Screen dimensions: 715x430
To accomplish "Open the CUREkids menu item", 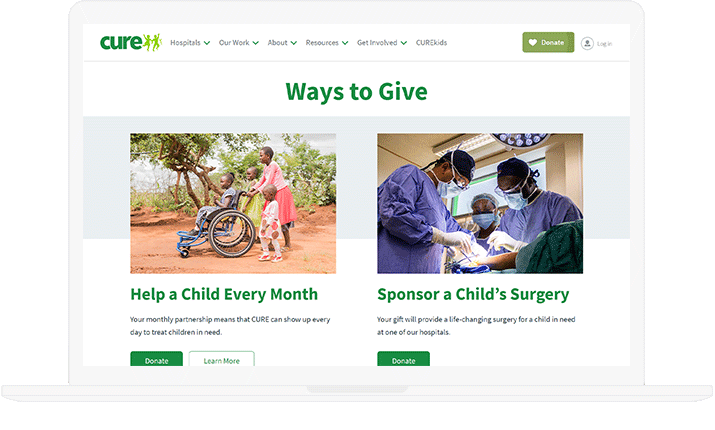I will click(431, 42).
